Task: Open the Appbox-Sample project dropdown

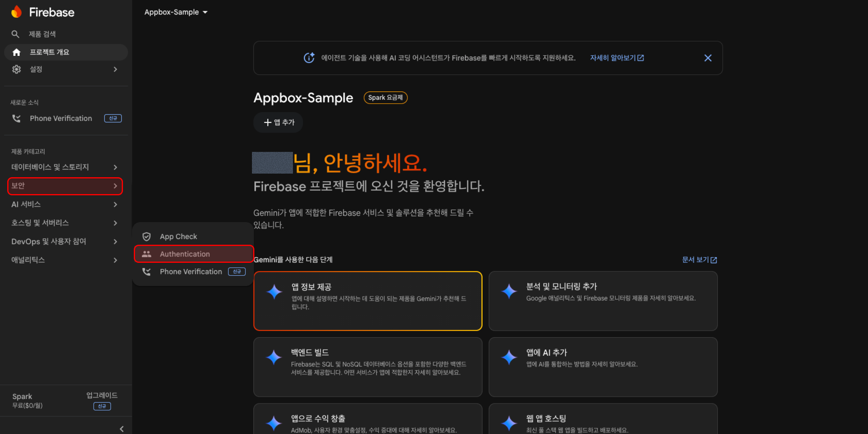Action: [x=176, y=12]
